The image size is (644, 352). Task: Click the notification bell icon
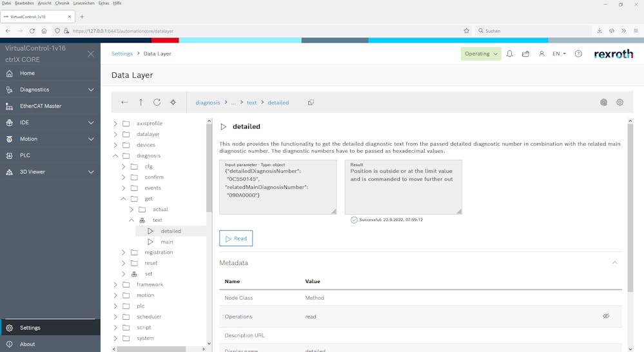[509, 54]
